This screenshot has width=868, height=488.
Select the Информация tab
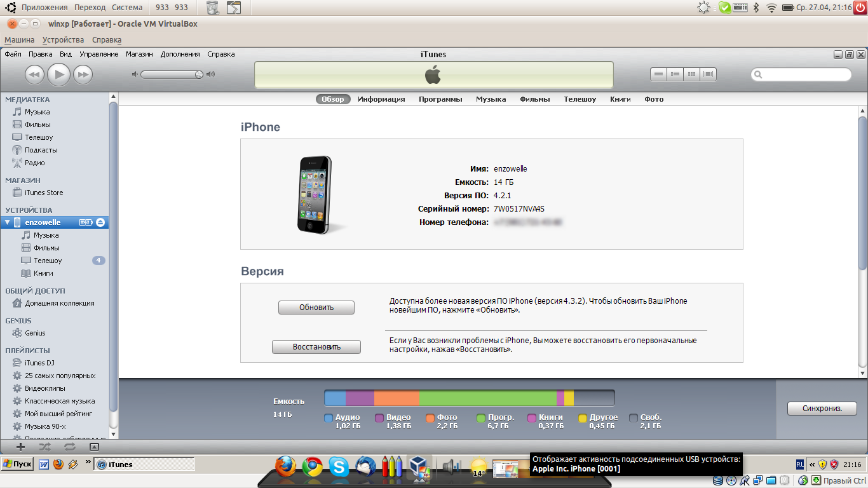pos(381,99)
